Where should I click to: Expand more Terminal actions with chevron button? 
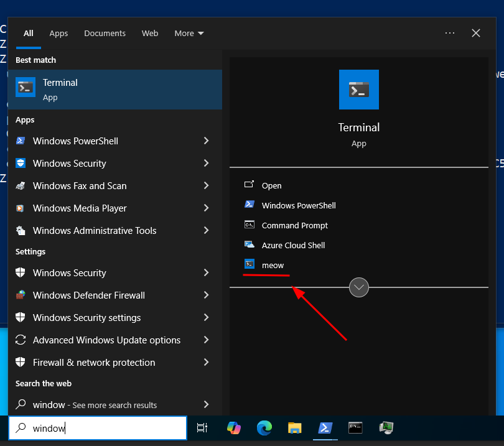359,287
